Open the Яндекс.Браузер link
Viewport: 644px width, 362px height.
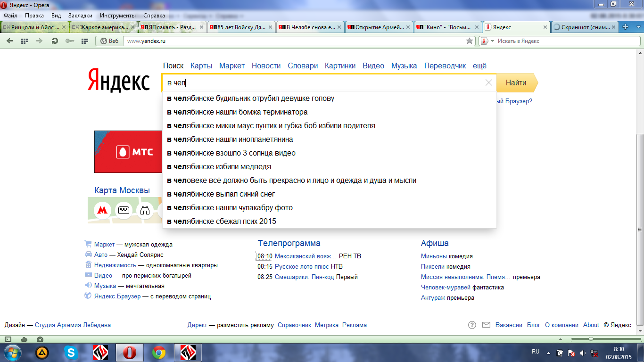pyautogui.click(x=117, y=296)
